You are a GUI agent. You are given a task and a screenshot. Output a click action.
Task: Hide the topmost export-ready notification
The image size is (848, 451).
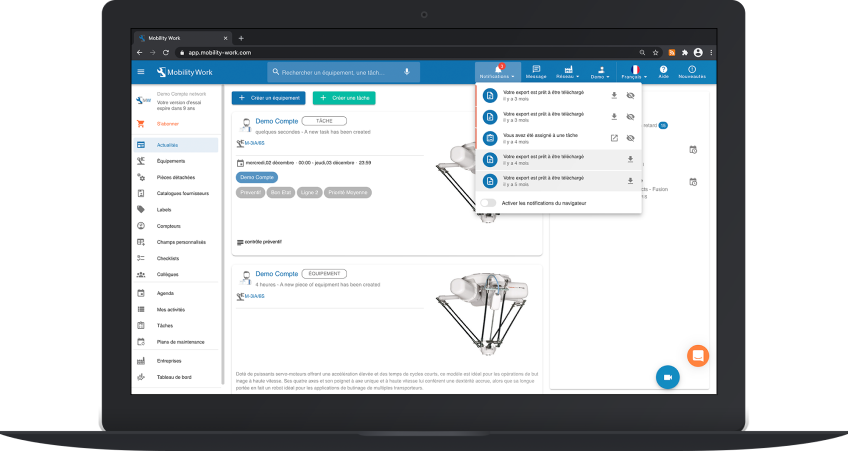pos(630,96)
